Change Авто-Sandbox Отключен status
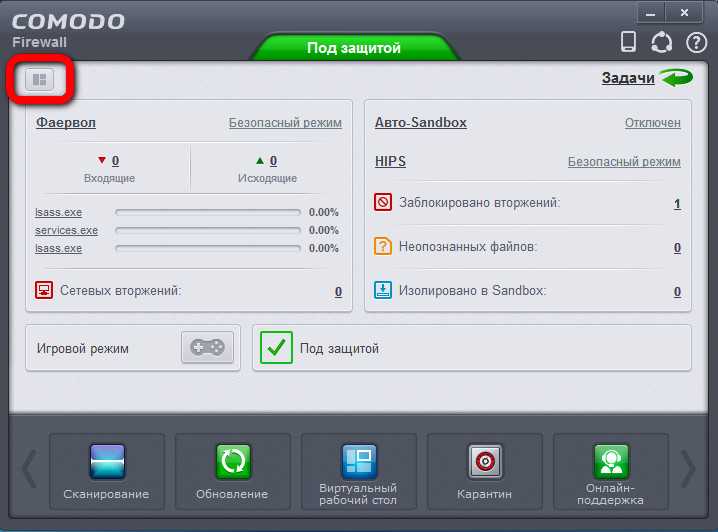 (653, 123)
